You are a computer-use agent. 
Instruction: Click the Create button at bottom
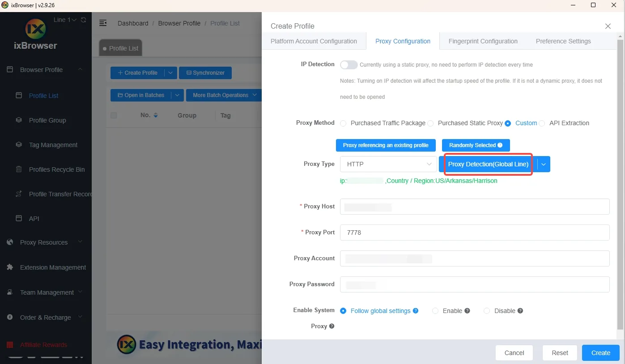(601, 353)
